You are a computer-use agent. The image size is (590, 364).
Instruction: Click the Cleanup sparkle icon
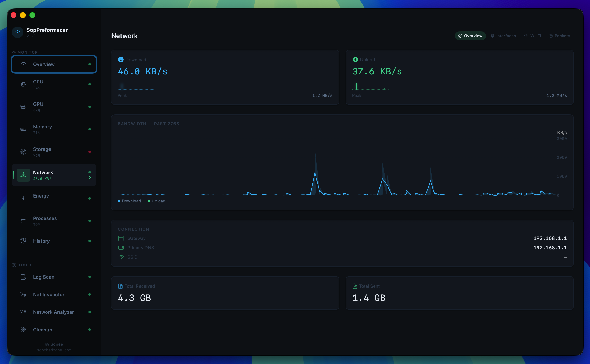pyautogui.click(x=23, y=330)
